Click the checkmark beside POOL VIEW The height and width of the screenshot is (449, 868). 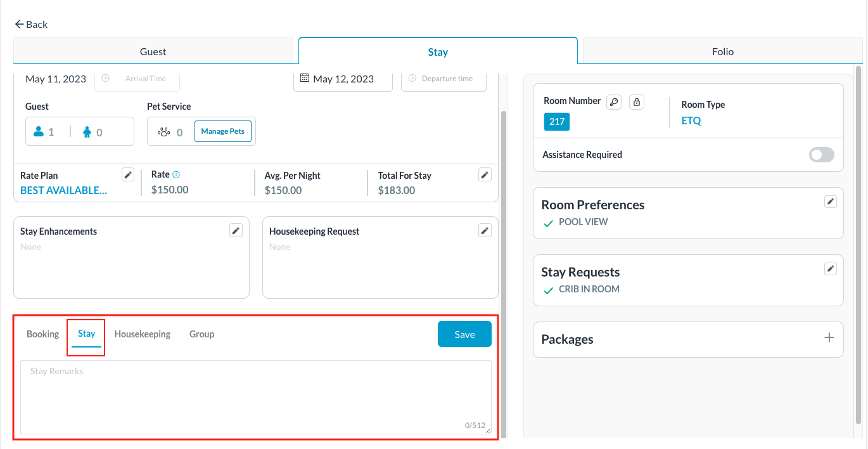548,223
